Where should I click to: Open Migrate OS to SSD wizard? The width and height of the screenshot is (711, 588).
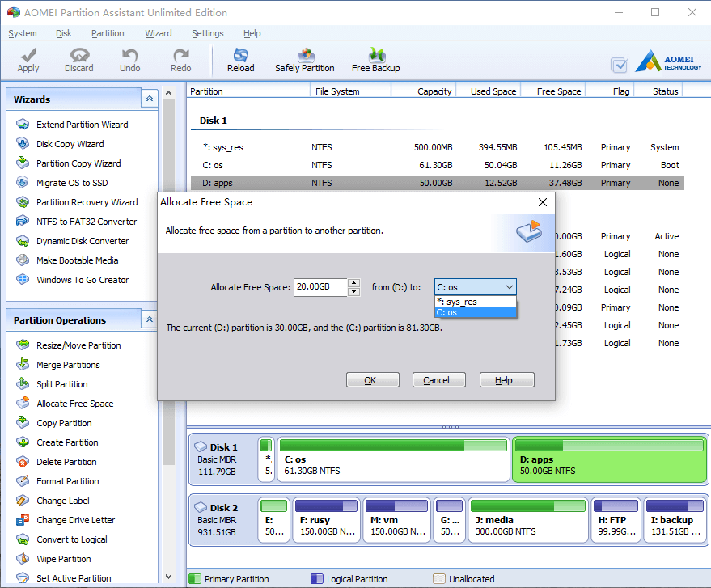pos(72,183)
